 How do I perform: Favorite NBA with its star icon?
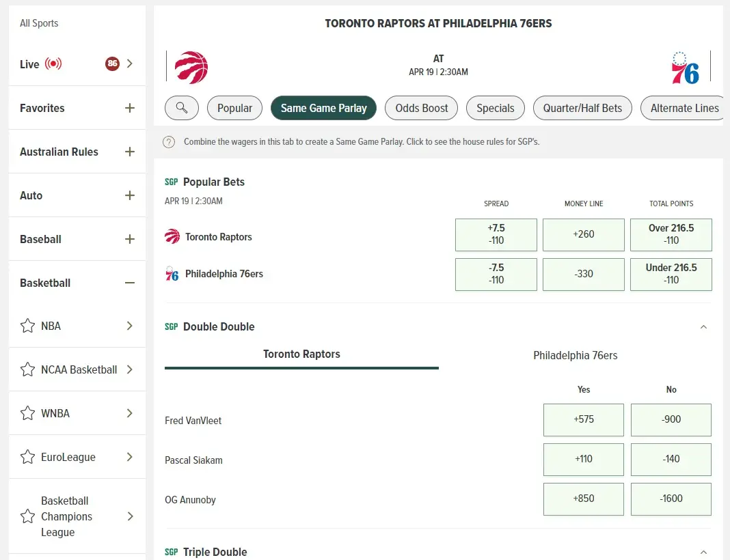(27, 326)
